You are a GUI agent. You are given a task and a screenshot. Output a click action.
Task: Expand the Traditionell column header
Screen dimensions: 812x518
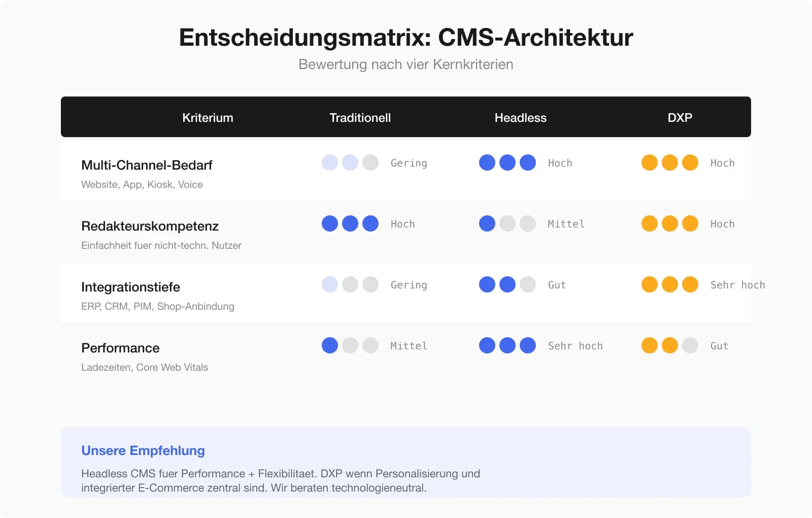tap(360, 117)
